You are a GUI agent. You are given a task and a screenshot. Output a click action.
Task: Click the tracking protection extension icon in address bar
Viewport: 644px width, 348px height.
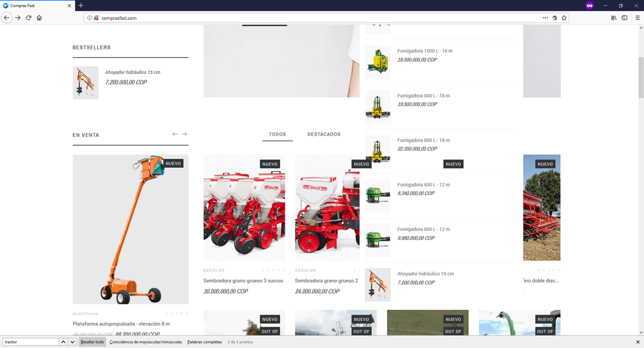(x=554, y=17)
